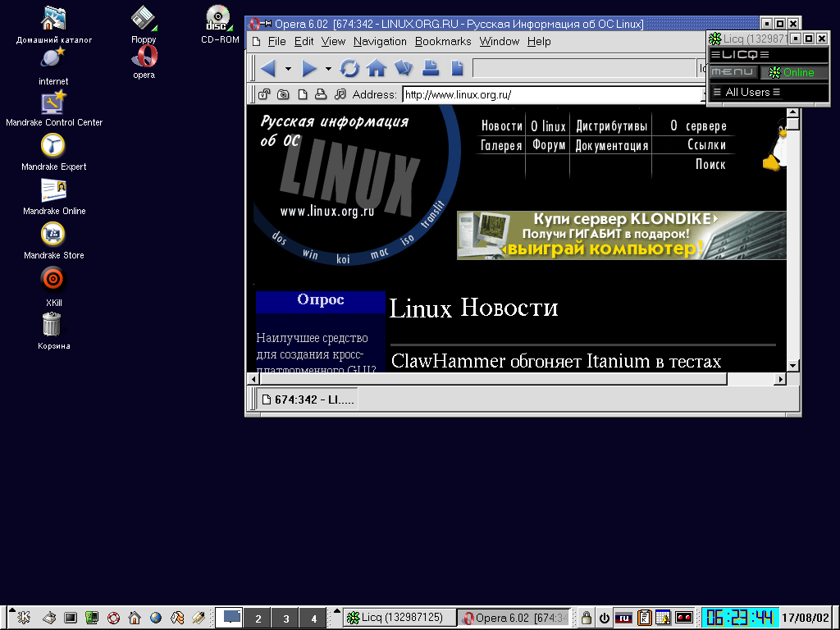Click the logout power icon in panel
840x630 pixels.
[x=605, y=618]
